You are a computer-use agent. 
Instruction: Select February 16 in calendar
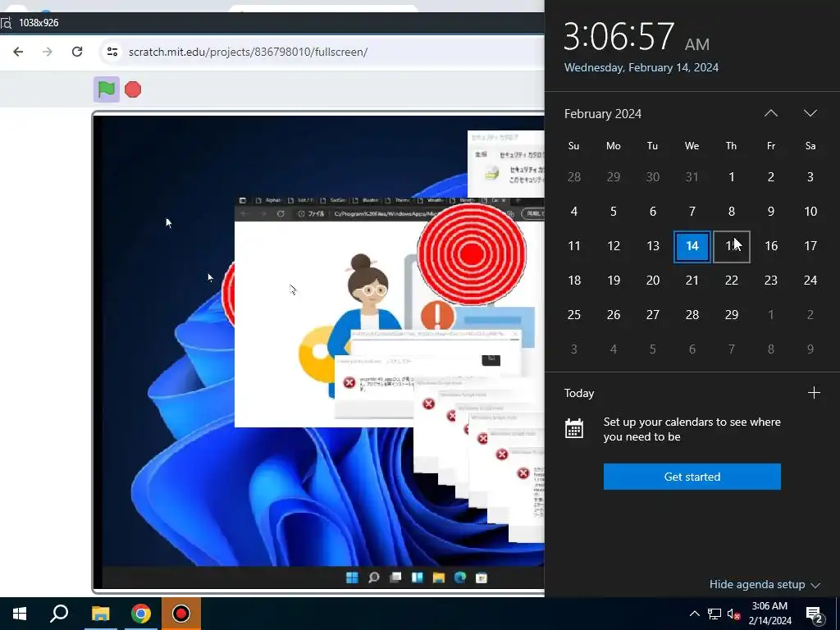[x=771, y=246]
